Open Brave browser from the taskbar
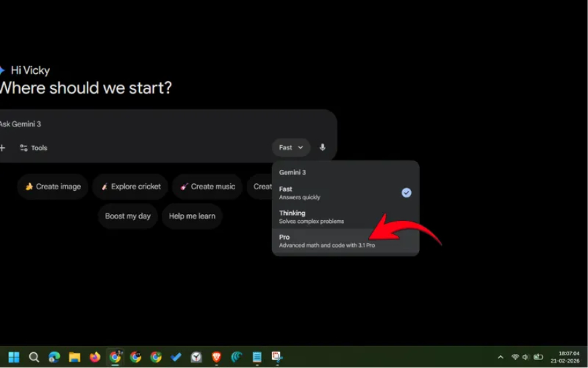The image size is (588, 368). click(x=216, y=357)
